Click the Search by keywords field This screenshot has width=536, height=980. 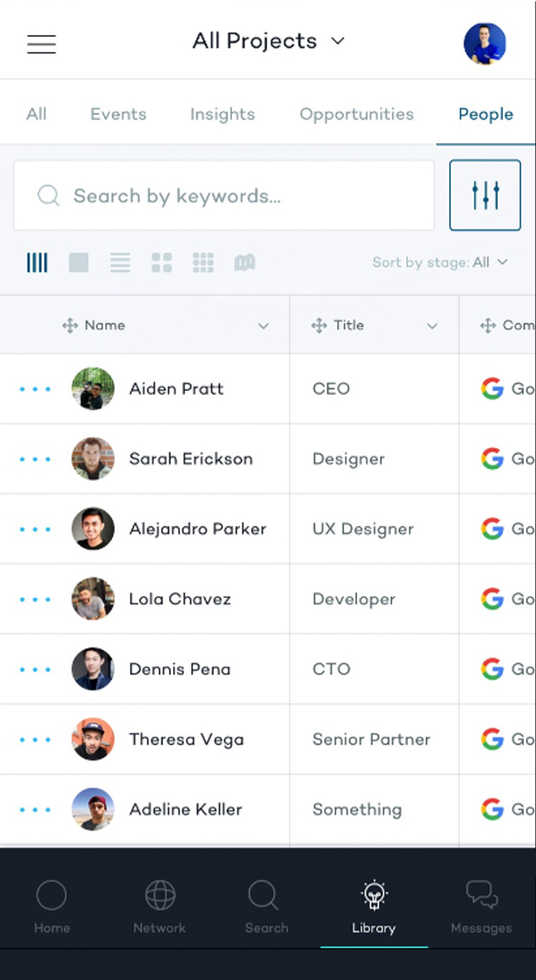[x=224, y=195]
